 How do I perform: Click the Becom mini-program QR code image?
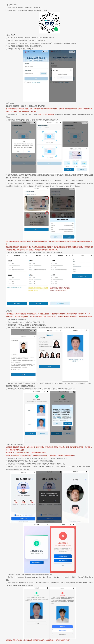point(50,23)
